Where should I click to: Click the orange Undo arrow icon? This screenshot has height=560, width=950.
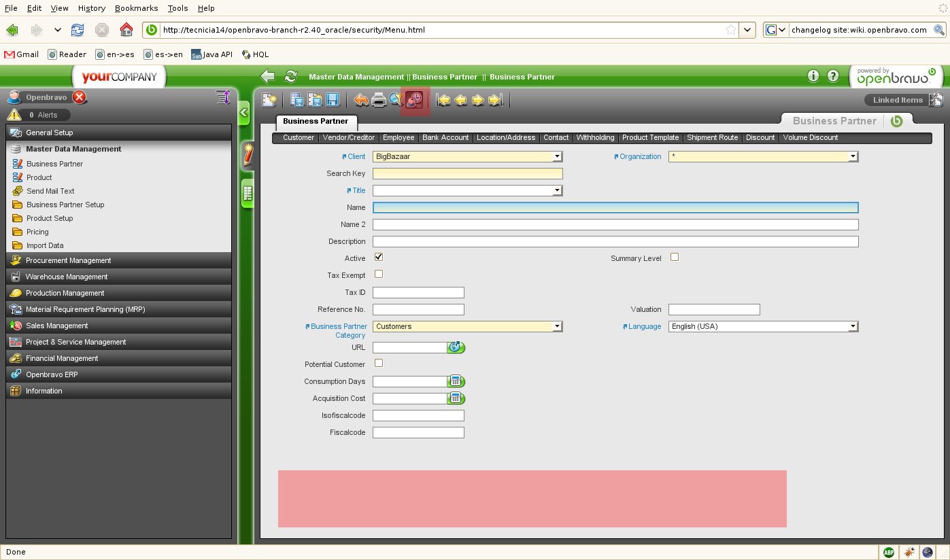tap(361, 101)
